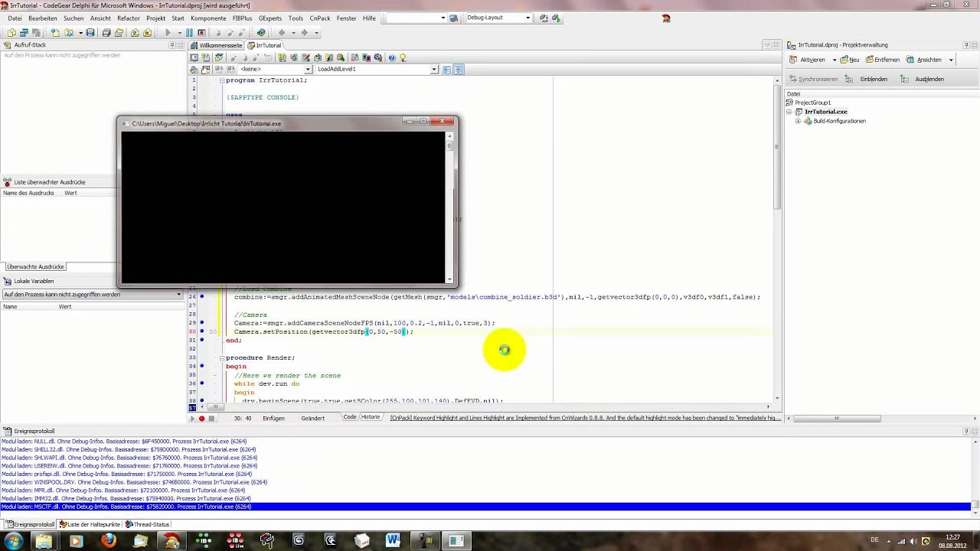
Task: Click Entfernen in the project manager
Action: 882,60
